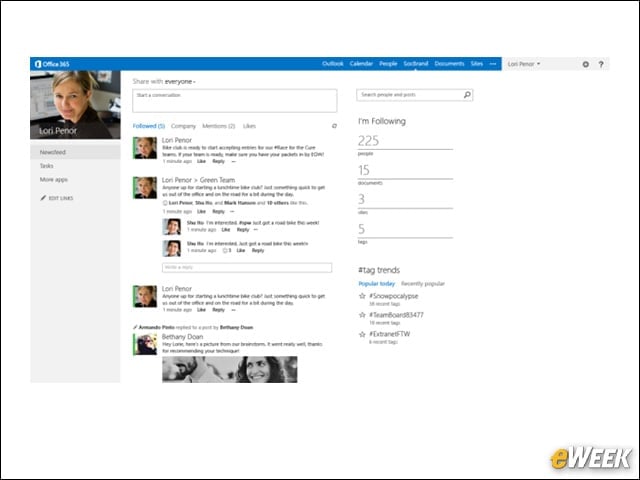Open Sites in the top navigation

(x=477, y=64)
